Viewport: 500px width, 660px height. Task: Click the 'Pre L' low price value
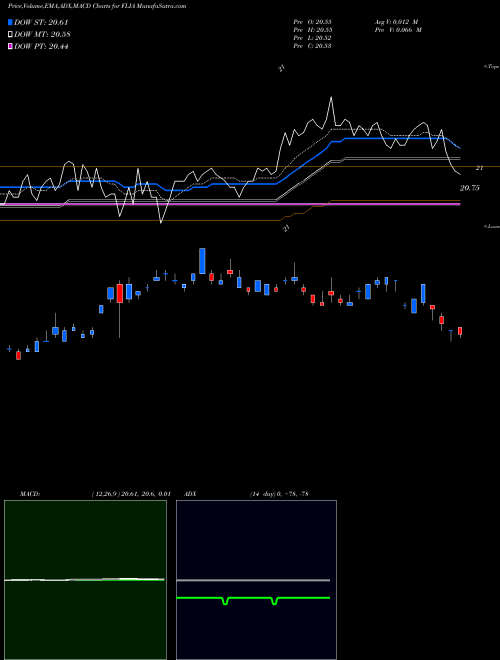coord(312,38)
